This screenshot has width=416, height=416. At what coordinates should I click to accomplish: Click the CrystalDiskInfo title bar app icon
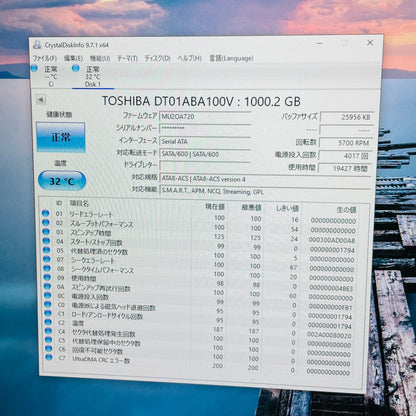(x=37, y=45)
